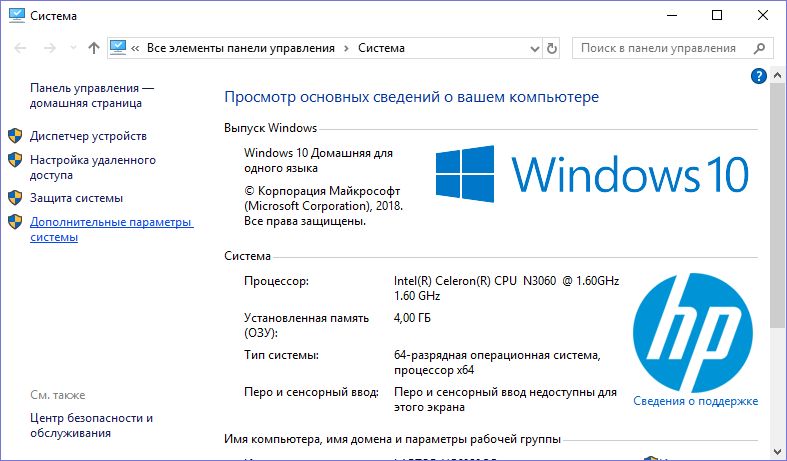Click shield icon beside Защита системы
The width and height of the screenshot is (787, 461).
click(x=15, y=197)
